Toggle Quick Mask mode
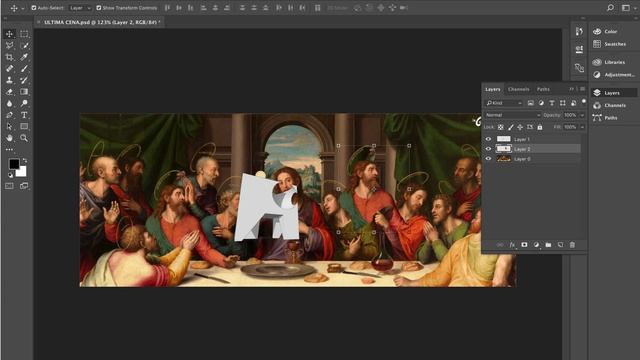 pyautogui.click(x=9, y=186)
